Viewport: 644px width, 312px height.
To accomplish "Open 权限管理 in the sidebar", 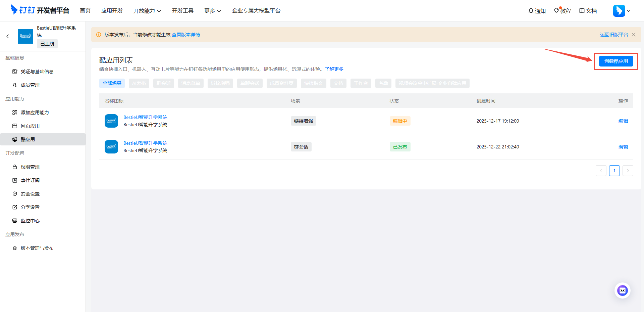I will [30, 167].
